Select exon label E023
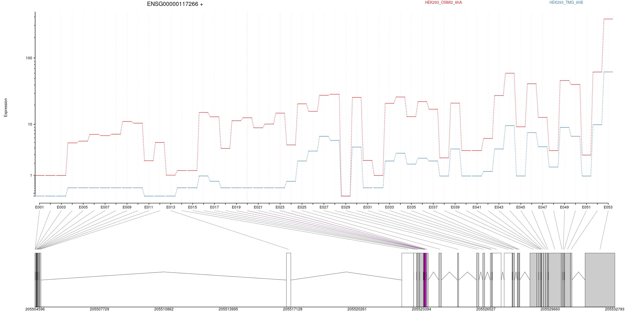Screen dimensions: 644x322 coord(280,207)
